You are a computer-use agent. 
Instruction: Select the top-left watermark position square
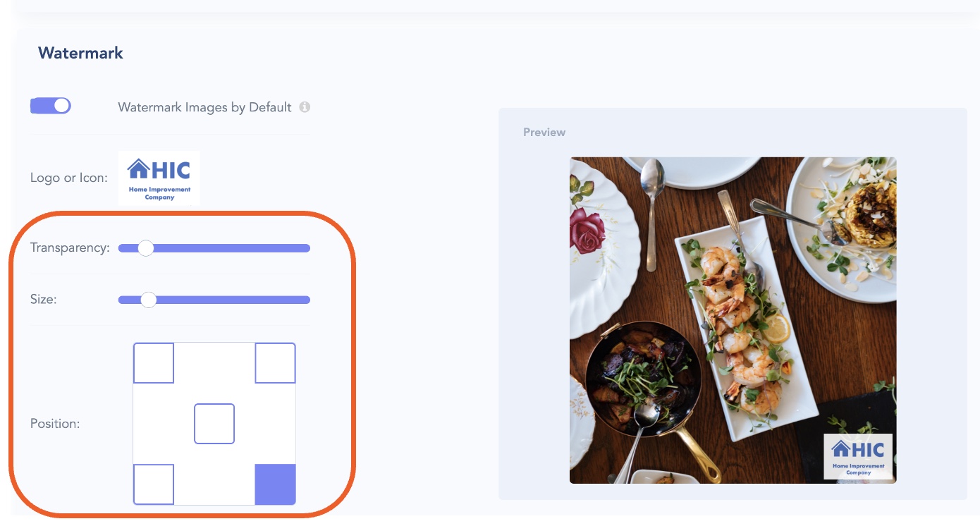(154, 363)
